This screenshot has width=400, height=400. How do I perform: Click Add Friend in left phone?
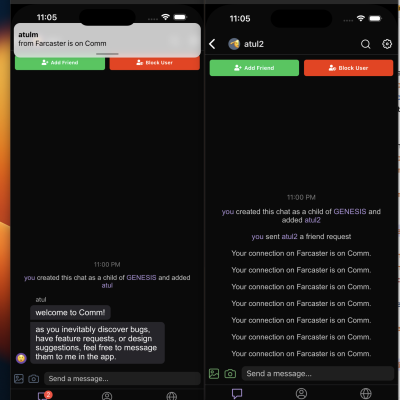[60, 63]
